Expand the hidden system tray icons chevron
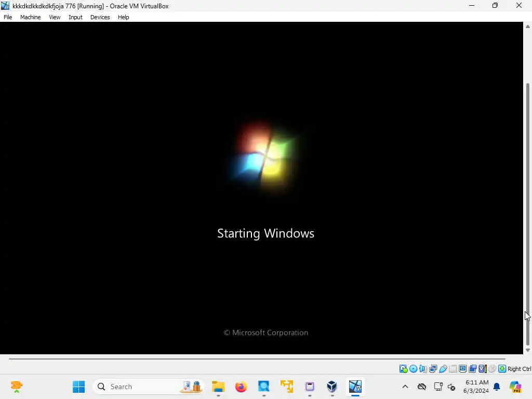532x399 pixels. tap(405, 387)
